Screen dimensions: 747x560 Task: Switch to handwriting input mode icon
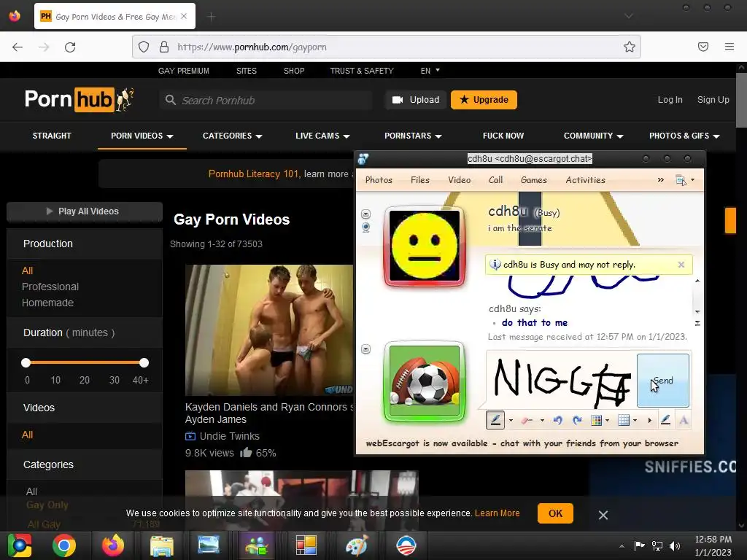point(665,420)
